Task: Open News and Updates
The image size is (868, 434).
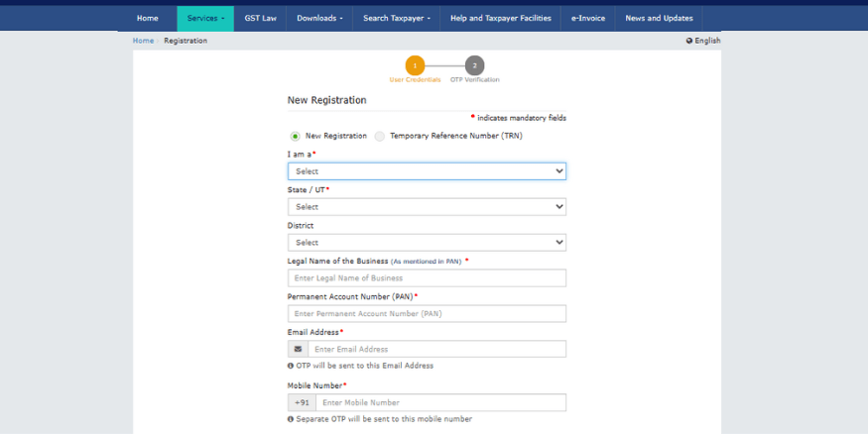Action: [659, 18]
